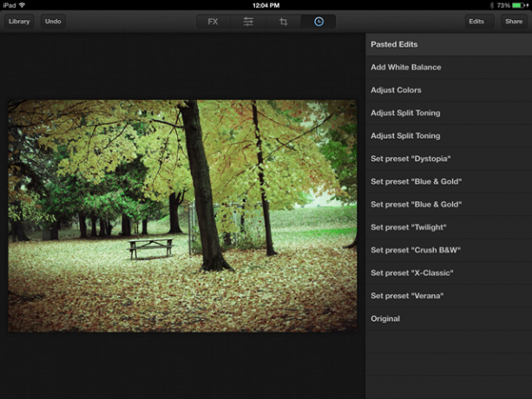The width and height of the screenshot is (532, 399).
Task: Tap the battery indicator icon
Action: tap(519, 5)
